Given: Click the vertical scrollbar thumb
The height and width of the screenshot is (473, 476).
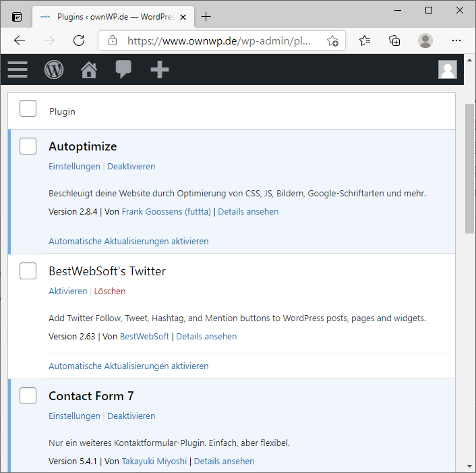Looking at the screenshot, I should point(469,169).
